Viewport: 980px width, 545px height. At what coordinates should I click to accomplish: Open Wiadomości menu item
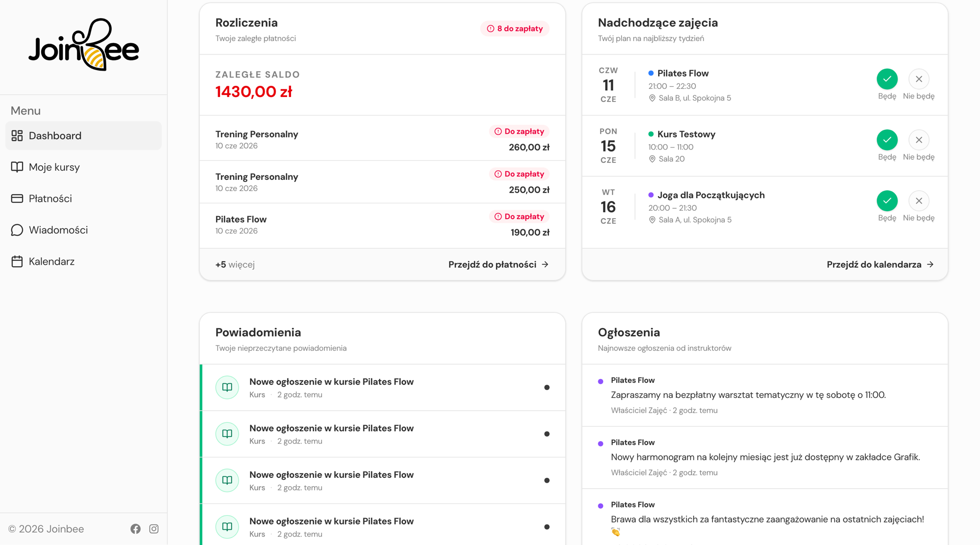point(83,230)
